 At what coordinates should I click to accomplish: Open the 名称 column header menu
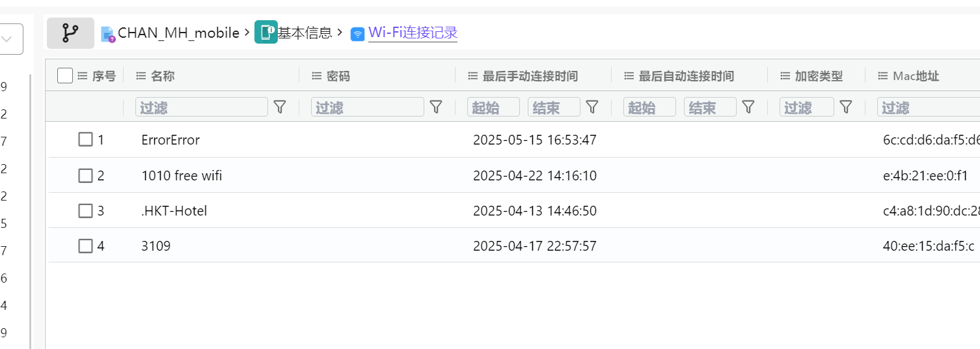coord(141,76)
